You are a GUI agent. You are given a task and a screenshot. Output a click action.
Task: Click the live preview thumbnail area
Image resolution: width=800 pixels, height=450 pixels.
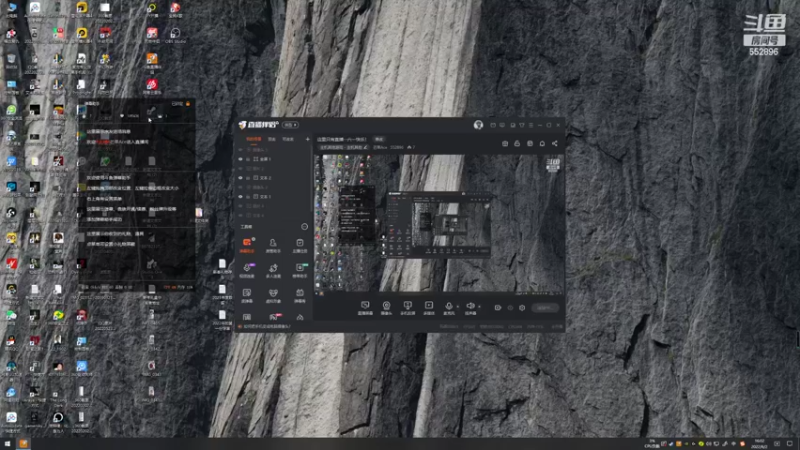(439, 224)
